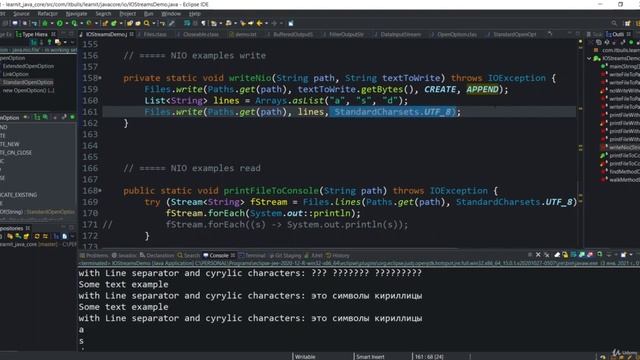Viewport: 640px width, 360px height.
Task: Click the Pin Editor icon
Action: tap(291, 23)
